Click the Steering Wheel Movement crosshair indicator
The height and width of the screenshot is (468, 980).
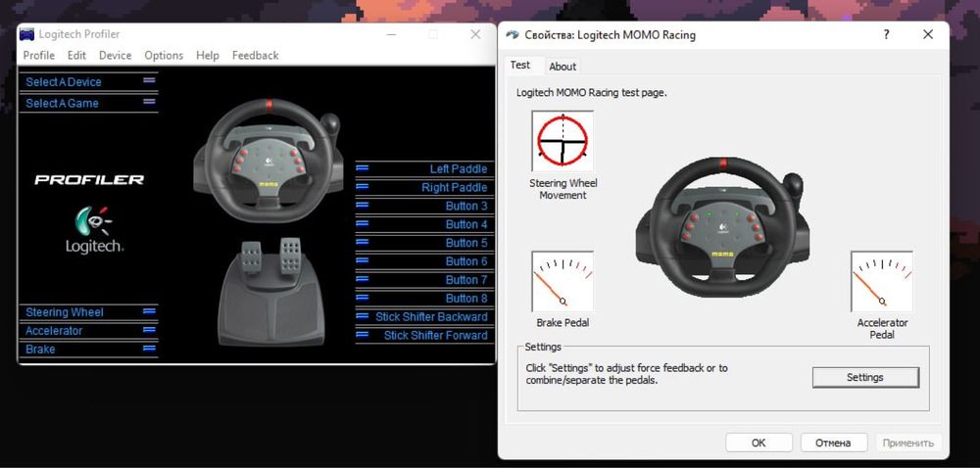coord(563,140)
